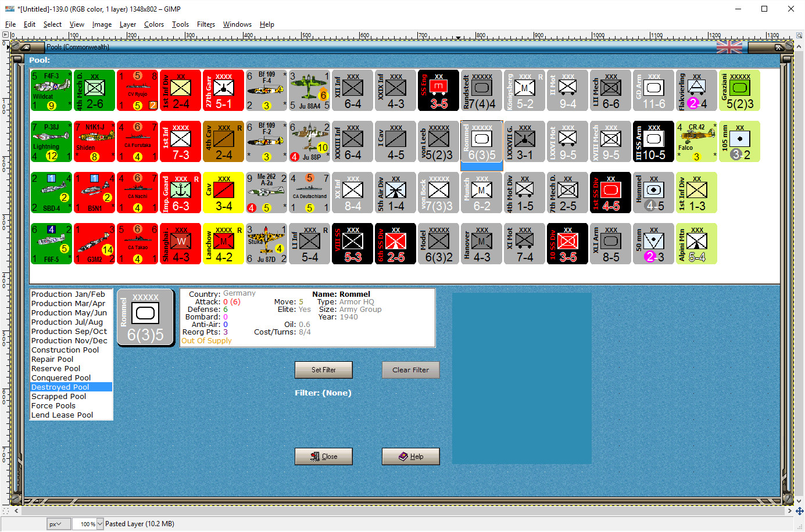
Task: Click the Set Filter button
Action: (x=324, y=370)
